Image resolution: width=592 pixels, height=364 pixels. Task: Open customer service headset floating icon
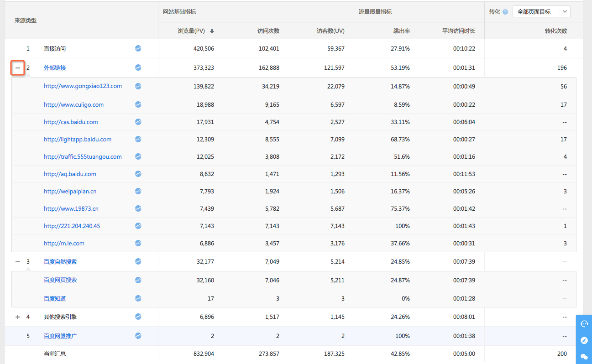[x=584, y=324]
